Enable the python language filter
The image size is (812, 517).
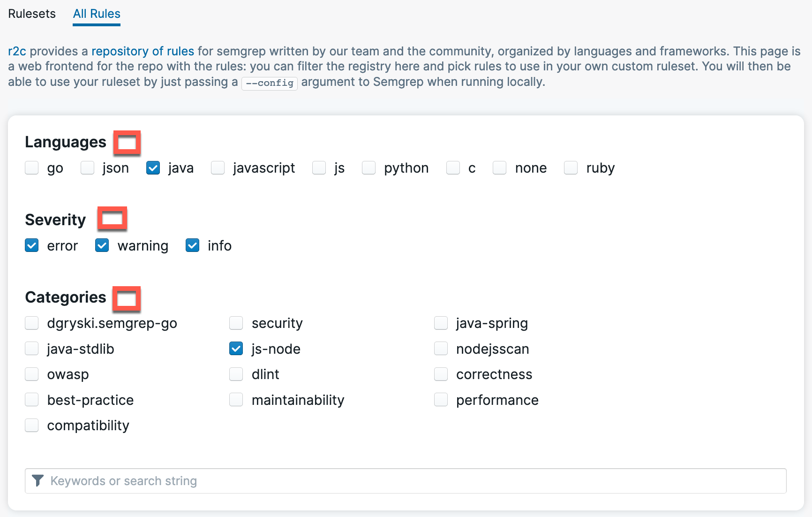pos(368,167)
